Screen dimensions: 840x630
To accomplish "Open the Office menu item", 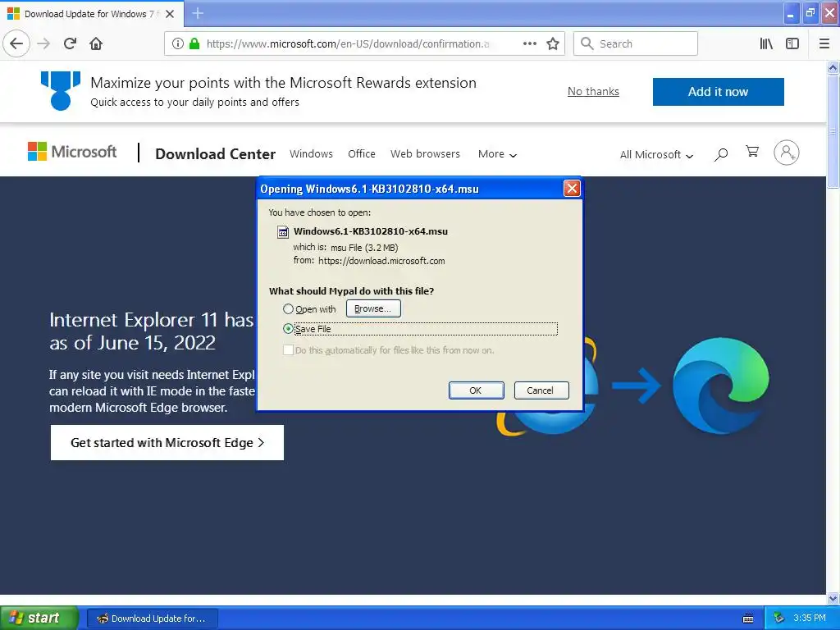I will click(x=362, y=153).
